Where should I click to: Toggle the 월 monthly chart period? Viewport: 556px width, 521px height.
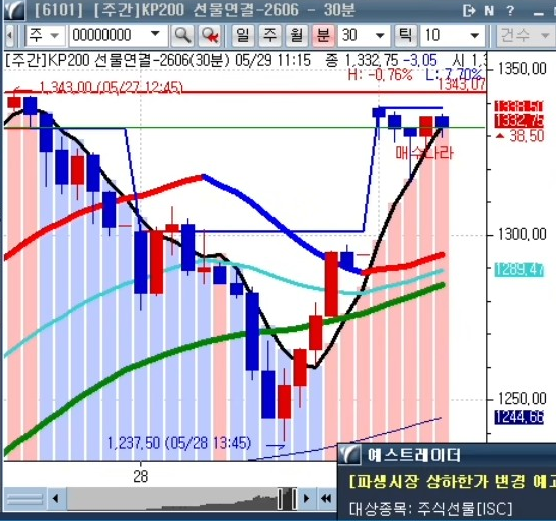tap(296, 35)
